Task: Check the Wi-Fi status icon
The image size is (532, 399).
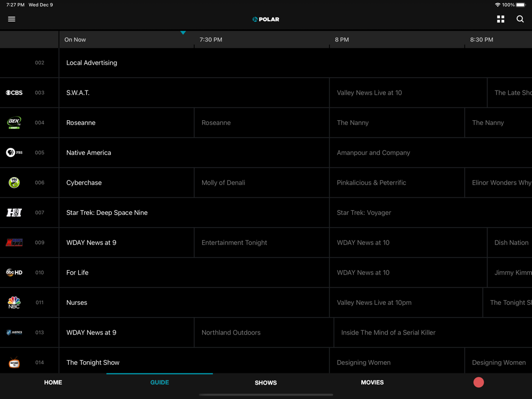Action: pos(497,5)
